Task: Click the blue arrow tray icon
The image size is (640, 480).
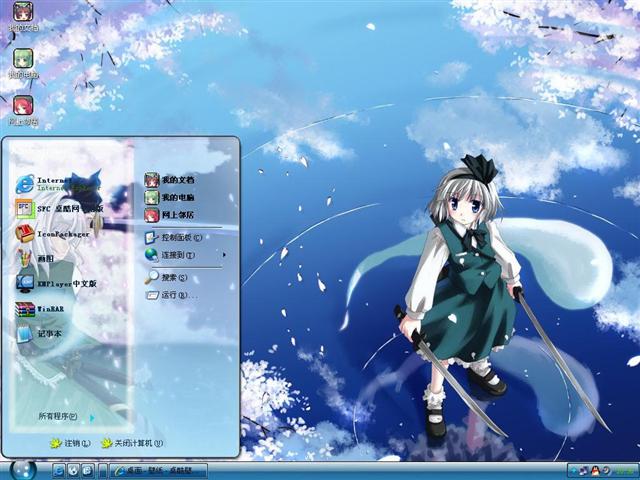Action: [x=575, y=471]
